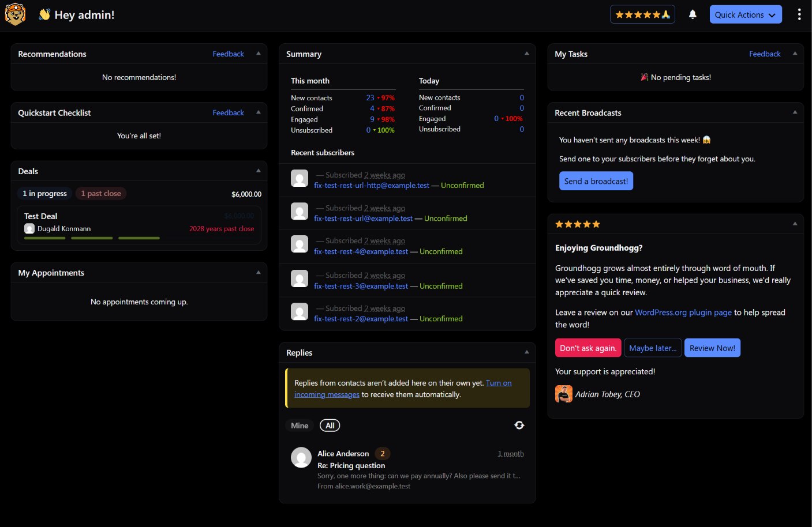812x527 pixels.
Task: Open Feedback link in My Tasks
Action: (765, 54)
